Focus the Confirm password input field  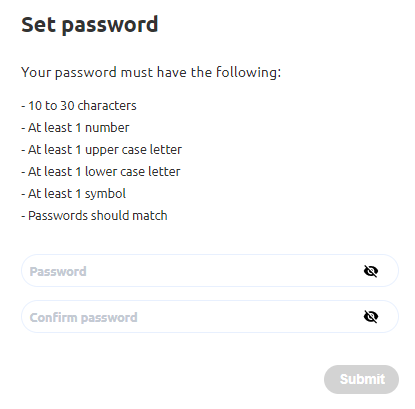[x=210, y=317]
